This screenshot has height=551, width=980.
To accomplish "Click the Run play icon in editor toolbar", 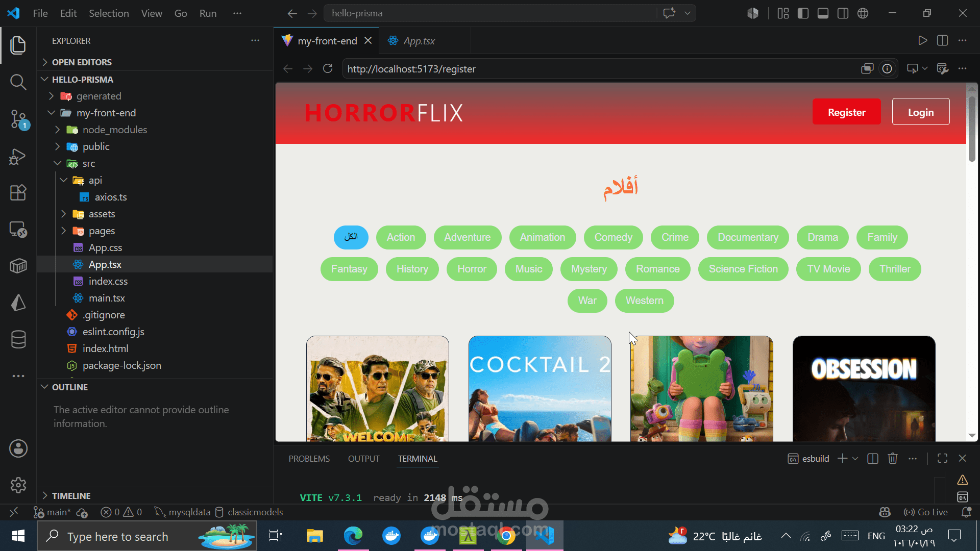I will click(x=922, y=40).
